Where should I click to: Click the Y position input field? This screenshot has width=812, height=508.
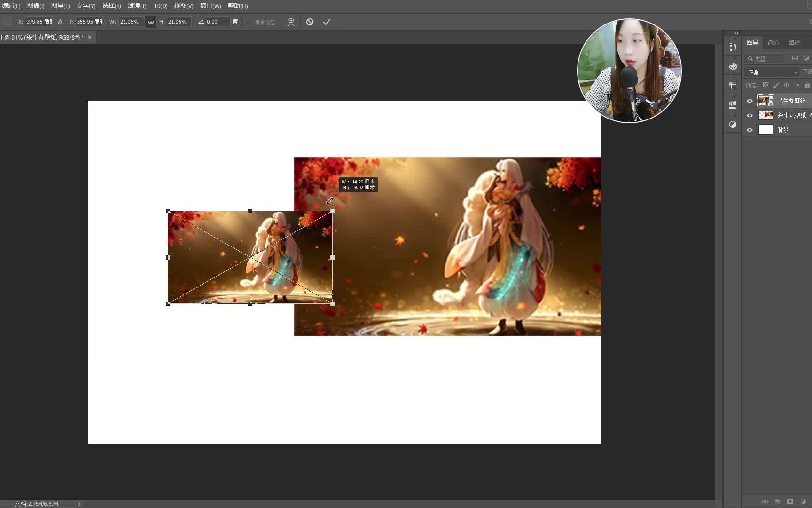[89, 22]
